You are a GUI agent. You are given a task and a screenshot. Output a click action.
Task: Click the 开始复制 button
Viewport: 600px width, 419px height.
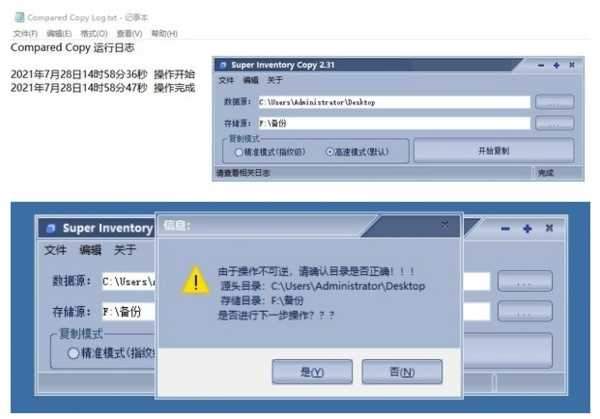coord(494,151)
